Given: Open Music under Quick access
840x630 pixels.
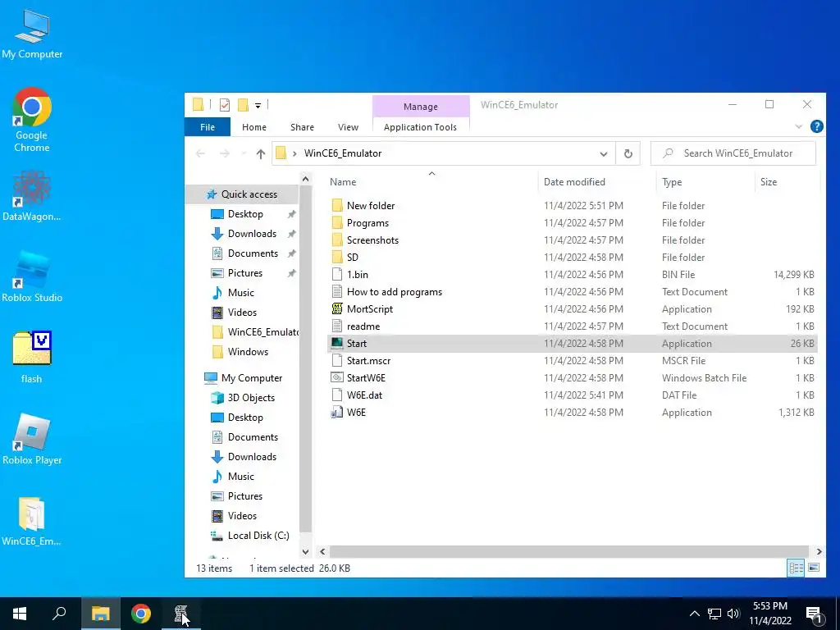Looking at the screenshot, I should (x=240, y=293).
